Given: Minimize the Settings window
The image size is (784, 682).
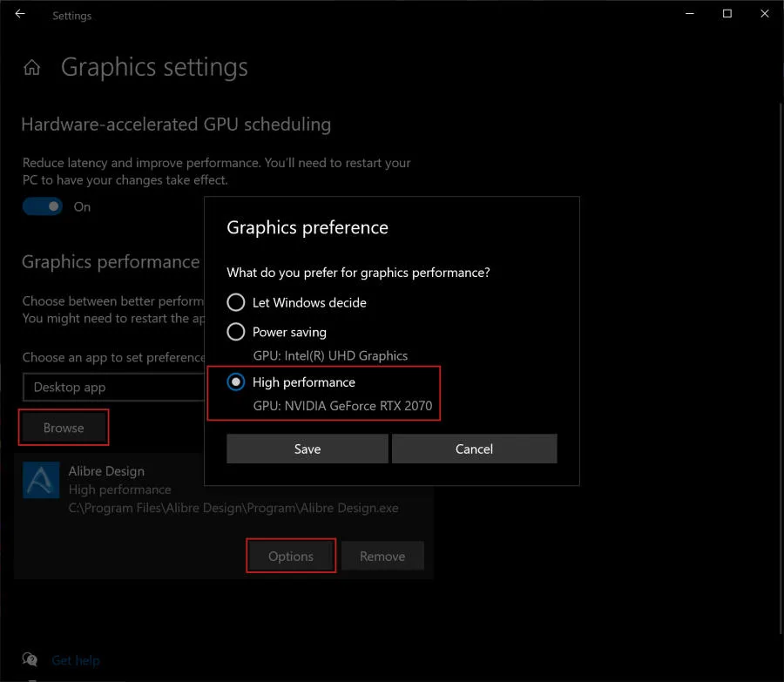Looking at the screenshot, I should 690,14.
